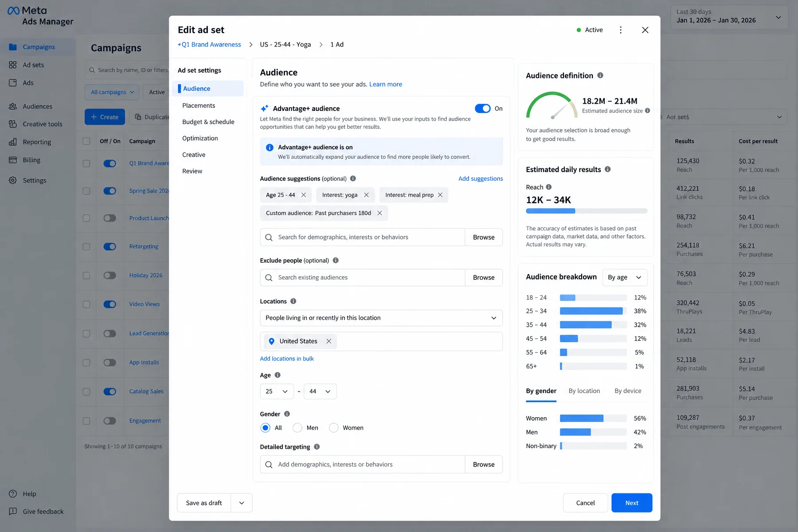Remove United States location tag
798x532 pixels.
[x=329, y=341]
